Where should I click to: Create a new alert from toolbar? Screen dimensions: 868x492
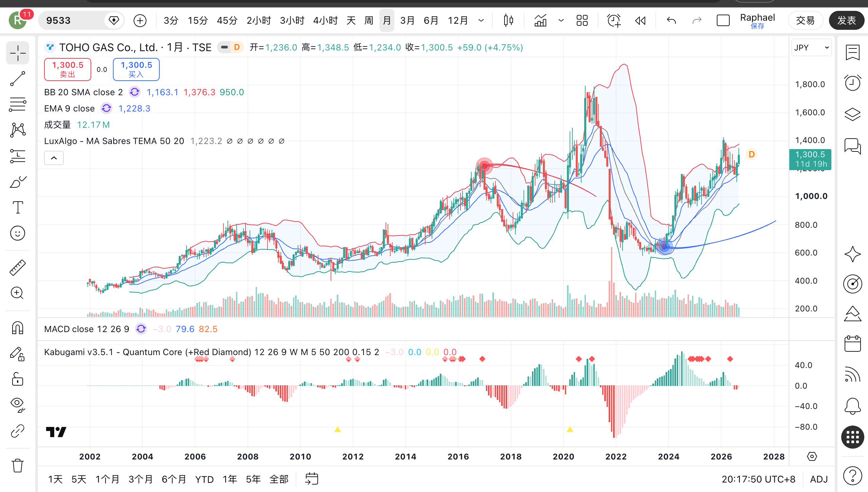coord(614,21)
